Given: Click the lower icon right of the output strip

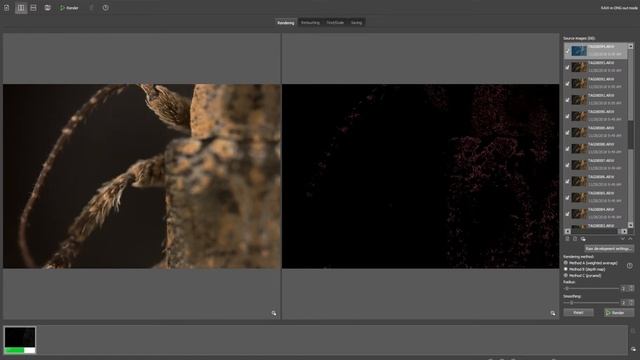Looking at the screenshot, I should 633,349.
